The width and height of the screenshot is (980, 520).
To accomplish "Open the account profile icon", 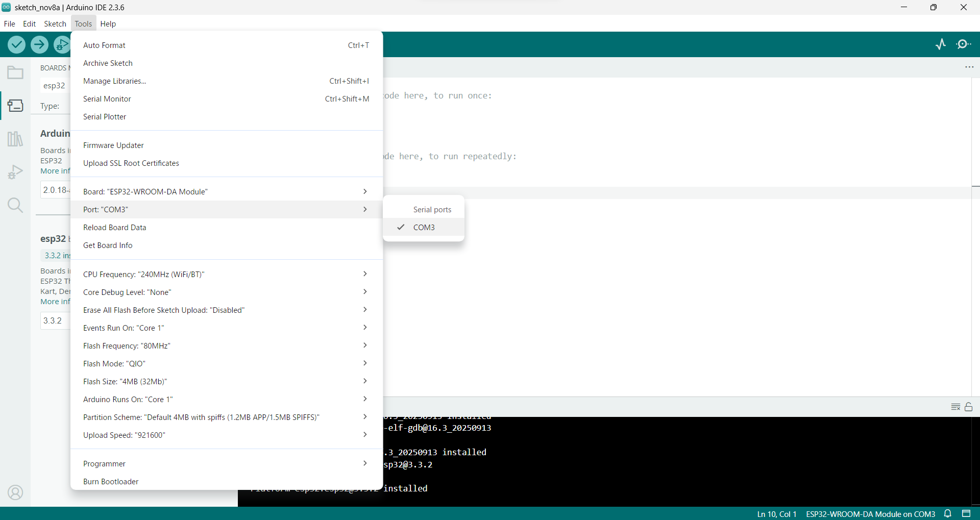I will [15, 492].
